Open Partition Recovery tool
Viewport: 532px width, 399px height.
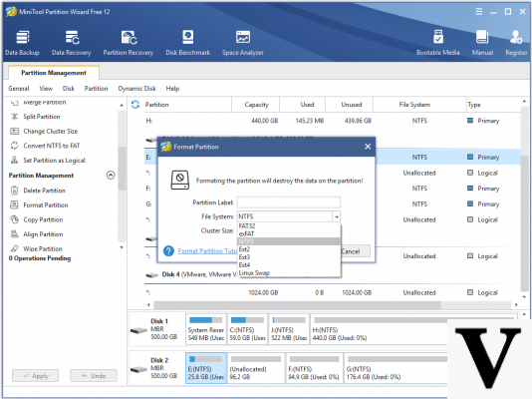click(129, 43)
